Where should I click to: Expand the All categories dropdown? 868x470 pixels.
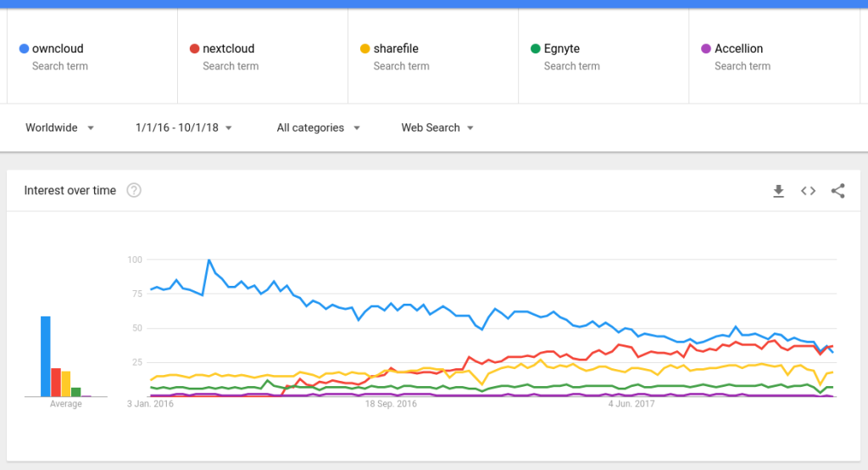click(318, 128)
